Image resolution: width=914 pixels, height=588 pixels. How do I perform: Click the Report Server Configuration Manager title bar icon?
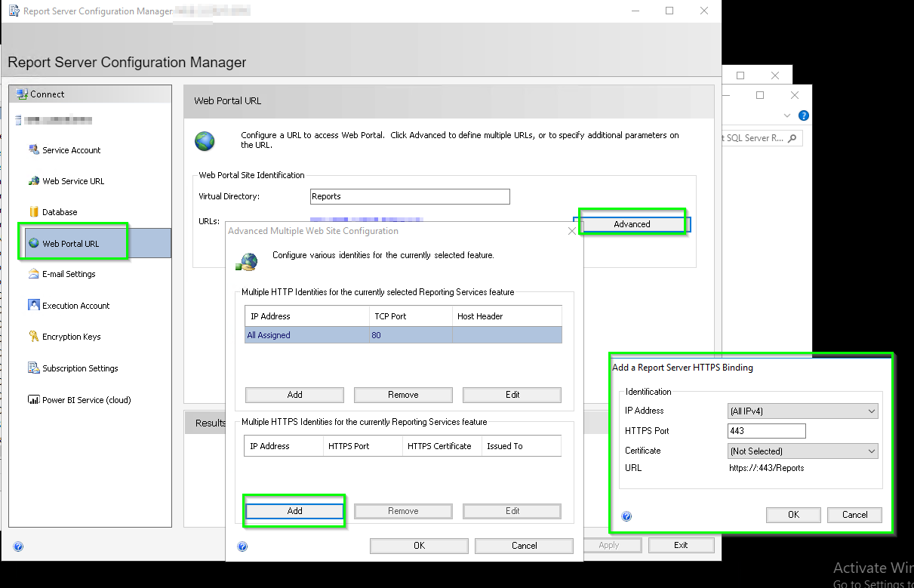click(x=14, y=11)
